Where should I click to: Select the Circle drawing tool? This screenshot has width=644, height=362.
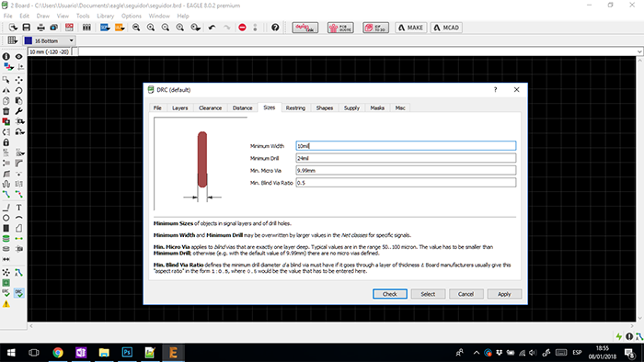[x=6, y=218]
